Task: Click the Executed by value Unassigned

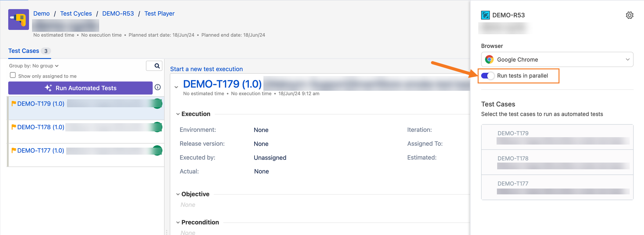Action: click(270, 158)
